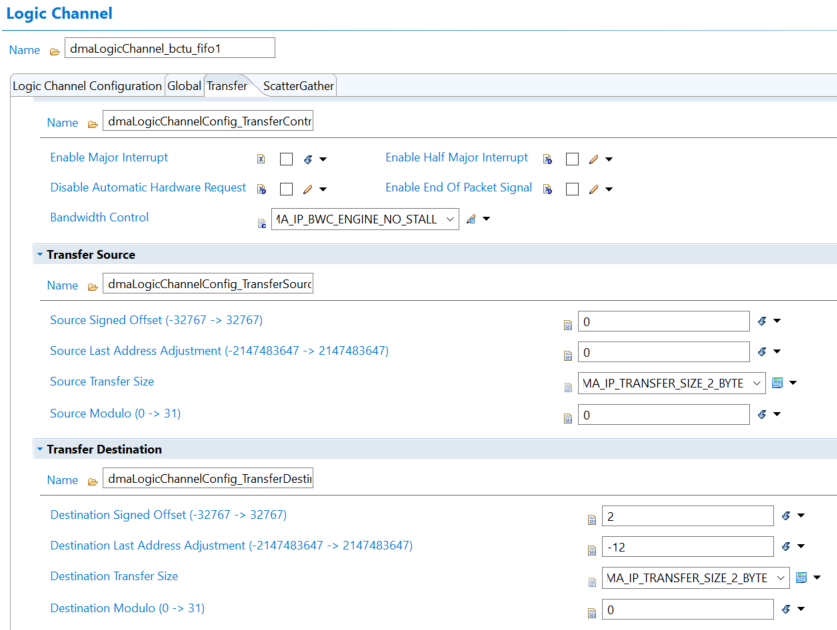
Task: Click the folder icon beside dmaLogicChannel_bctu_fifo1 name
Action: tap(54, 50)
